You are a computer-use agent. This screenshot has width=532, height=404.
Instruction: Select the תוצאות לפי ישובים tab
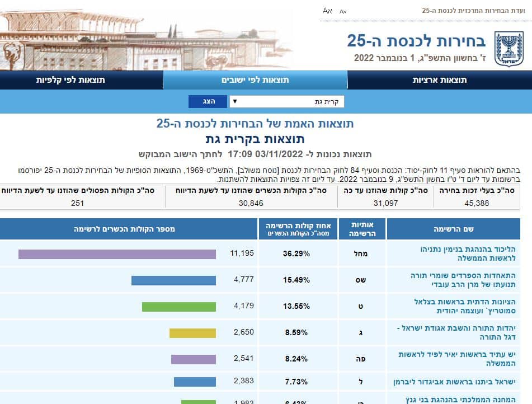[255, 80]
